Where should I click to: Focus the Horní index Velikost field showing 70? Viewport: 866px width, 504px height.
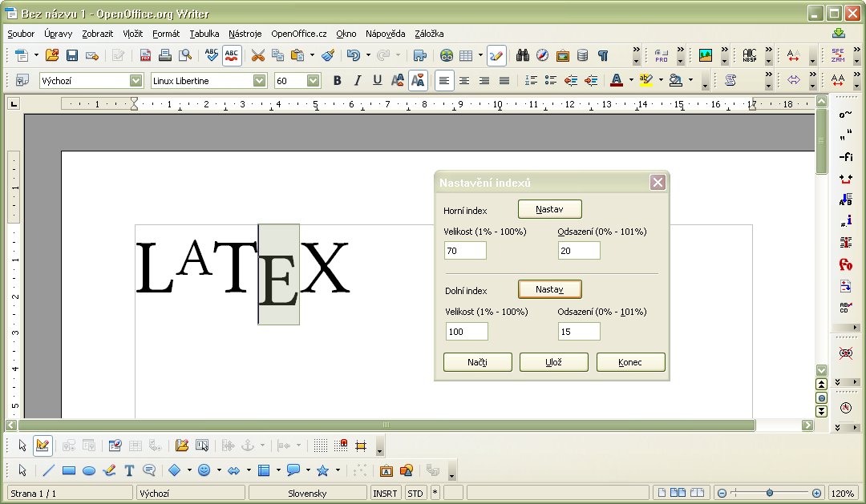coord(465,251)
